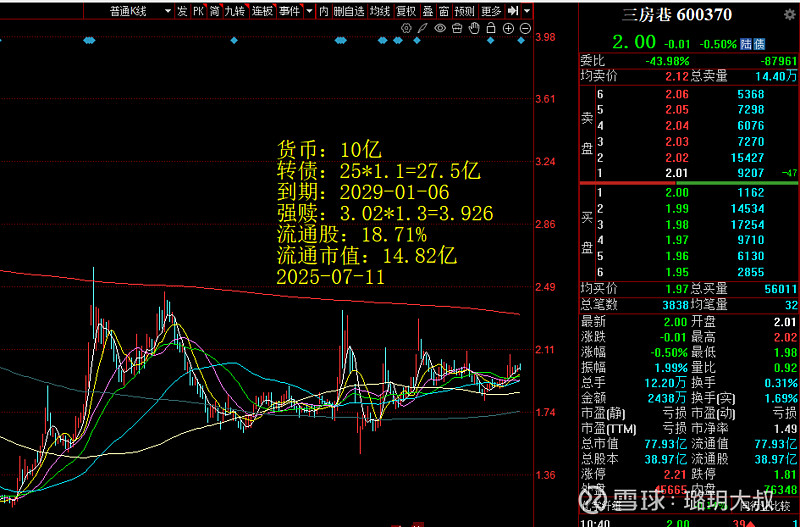Click the 振幅 value 1.99%
Screen dimensions: 800x527
pos(671,367)
